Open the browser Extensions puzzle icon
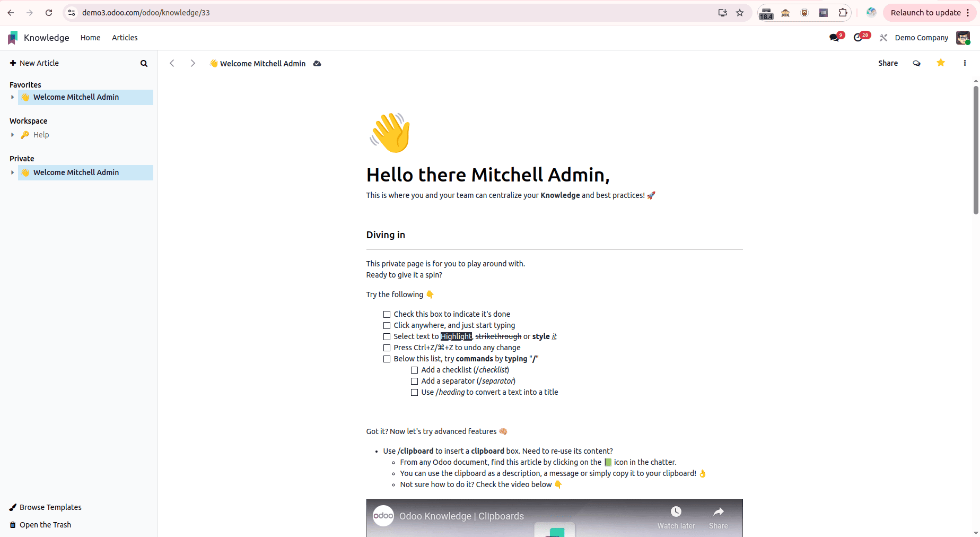 (x=843, y=13)
